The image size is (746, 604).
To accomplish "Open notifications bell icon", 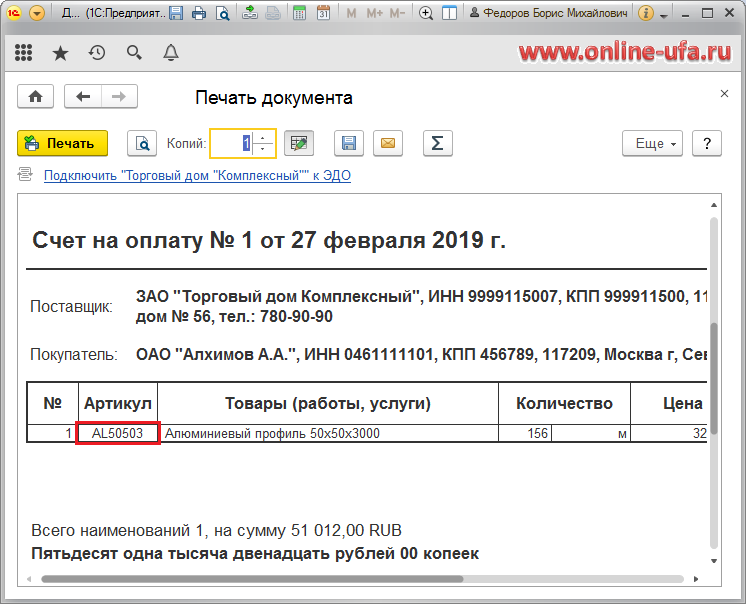I will pyautogui.click(x=171, y=52).
